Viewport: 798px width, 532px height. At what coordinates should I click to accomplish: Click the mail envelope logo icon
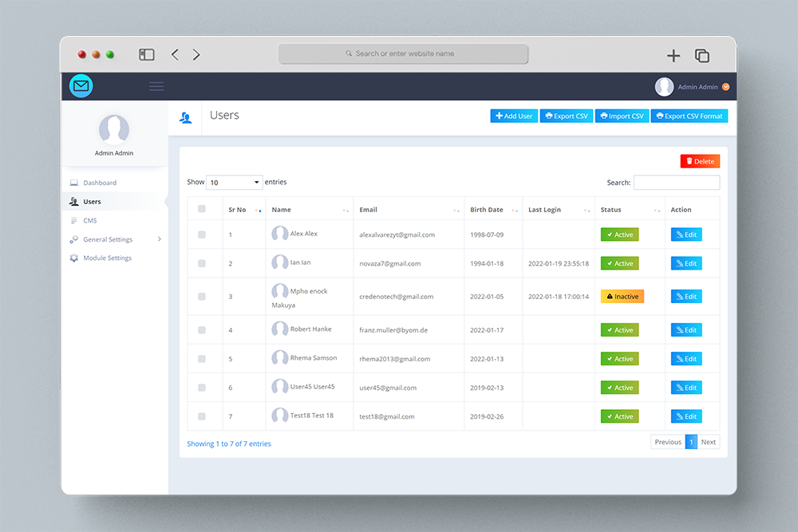(x=81, y=86)
